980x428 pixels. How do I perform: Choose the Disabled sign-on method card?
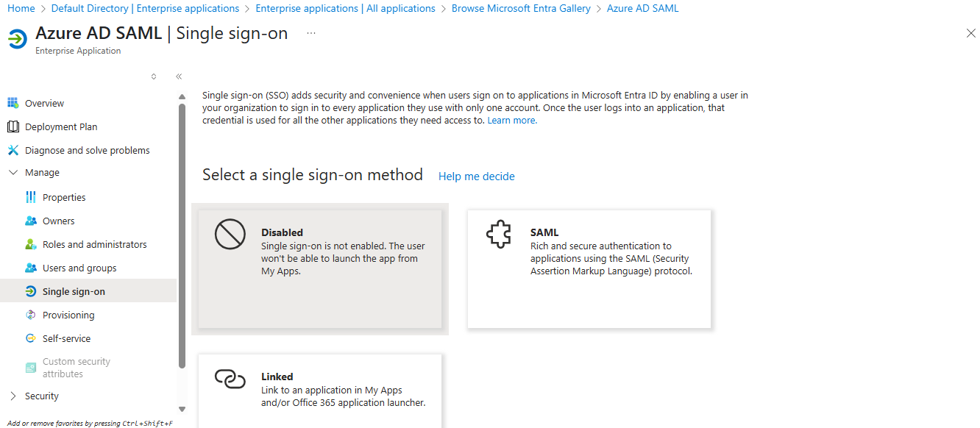(320, 268)
